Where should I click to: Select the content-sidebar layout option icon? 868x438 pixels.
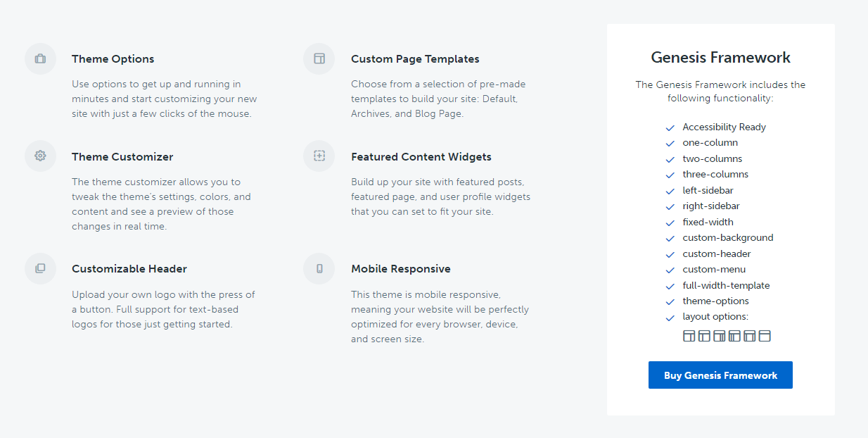click(x=689, y=336)
